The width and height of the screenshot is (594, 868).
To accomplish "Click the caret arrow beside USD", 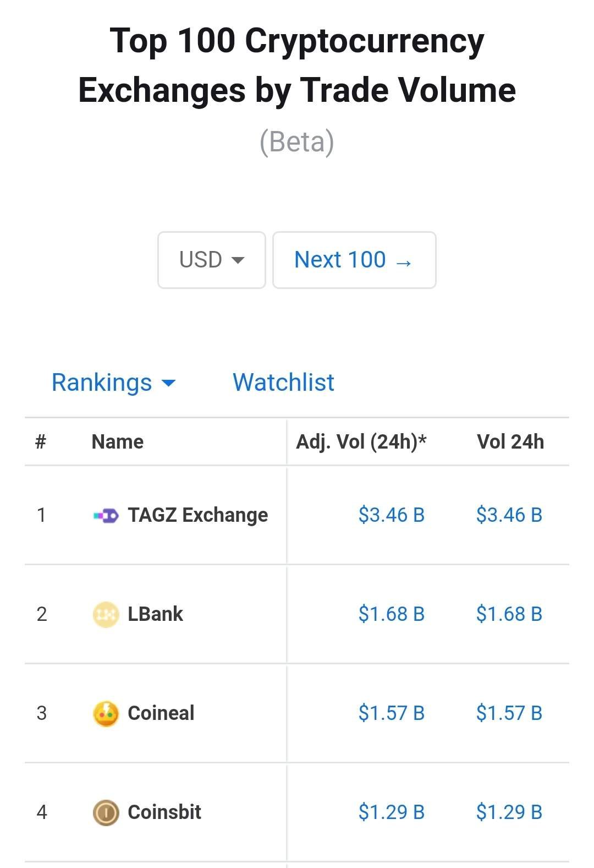I will [x=238, y=260].
